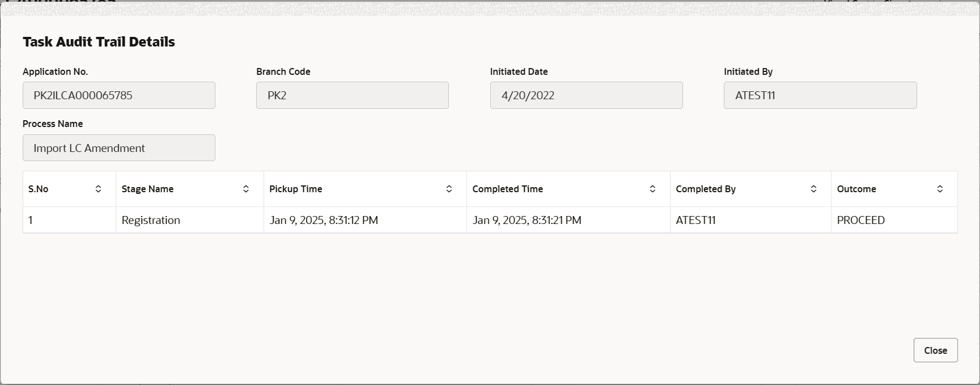Click the Outcome column header text
The image size is (980, 385).
click(856, 189)
